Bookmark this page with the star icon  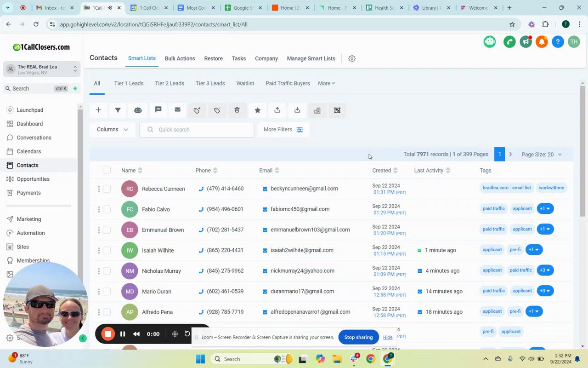[512, 24]
